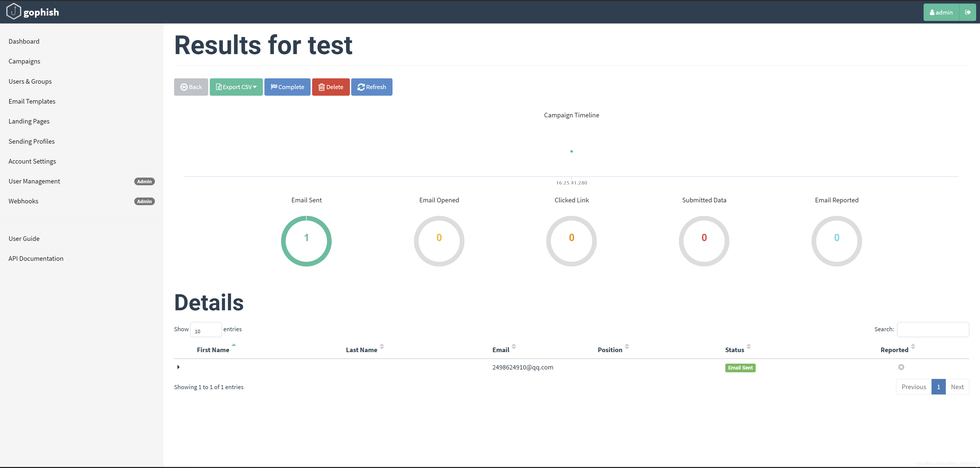Viewport: 980px width, 468px height.
Task: Mark the campaign as Complete
Action: click(287, 87)
